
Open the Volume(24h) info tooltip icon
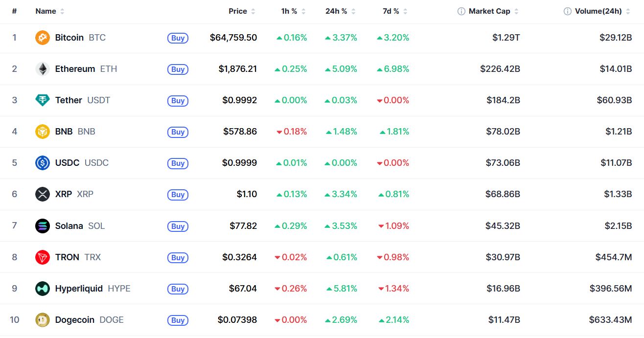click(567, 11)
